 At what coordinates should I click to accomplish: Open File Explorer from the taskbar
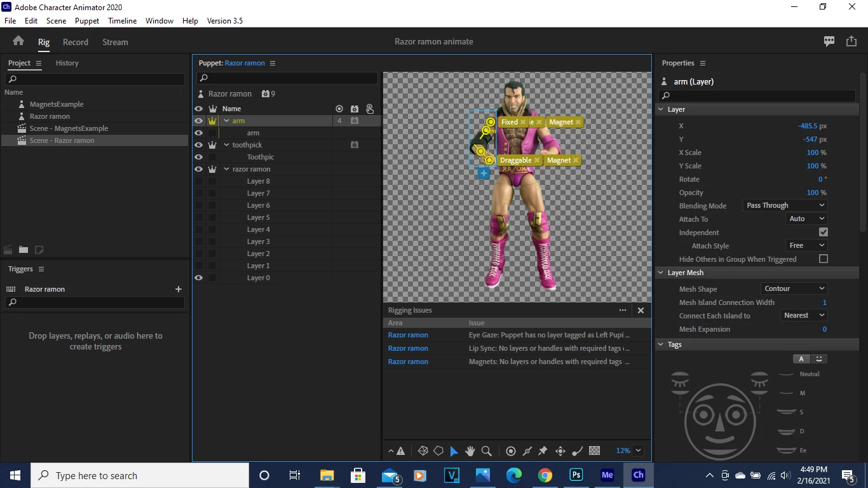tap(327, 475)
